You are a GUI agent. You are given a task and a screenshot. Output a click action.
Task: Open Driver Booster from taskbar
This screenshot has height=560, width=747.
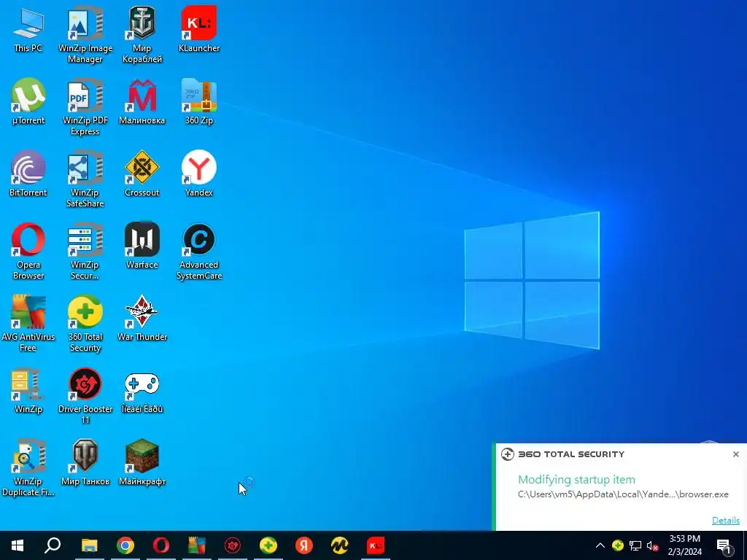233,545
